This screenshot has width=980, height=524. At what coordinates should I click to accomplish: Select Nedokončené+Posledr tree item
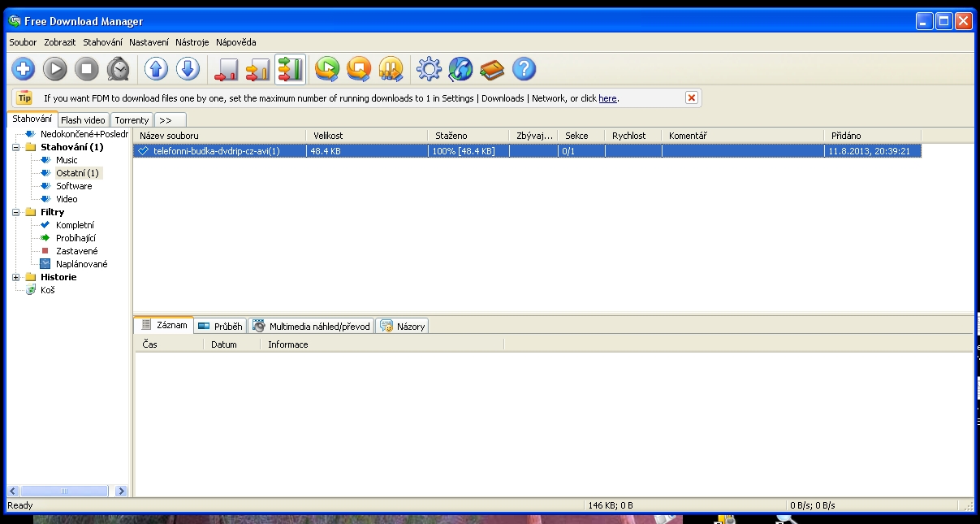click(84, 134)
